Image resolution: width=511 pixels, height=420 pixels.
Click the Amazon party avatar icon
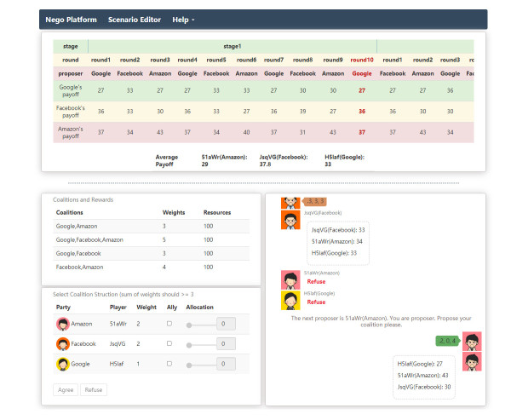[x=62, y=324]
